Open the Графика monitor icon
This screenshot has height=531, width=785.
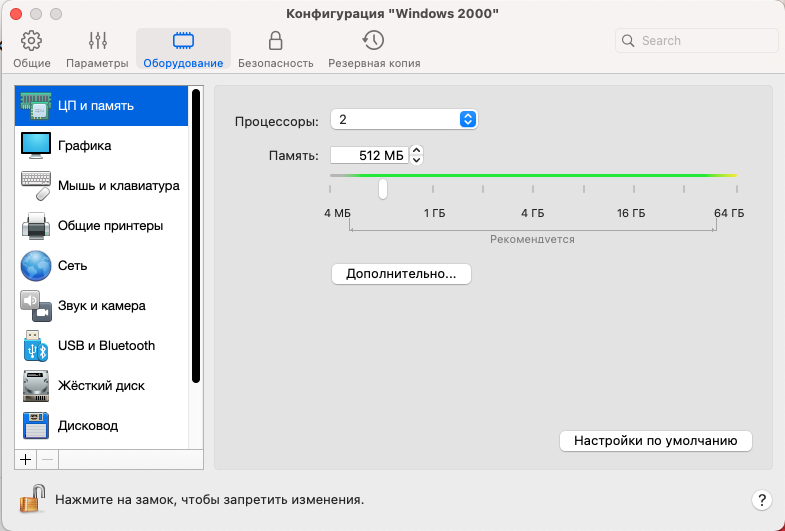tap(36, 146)
